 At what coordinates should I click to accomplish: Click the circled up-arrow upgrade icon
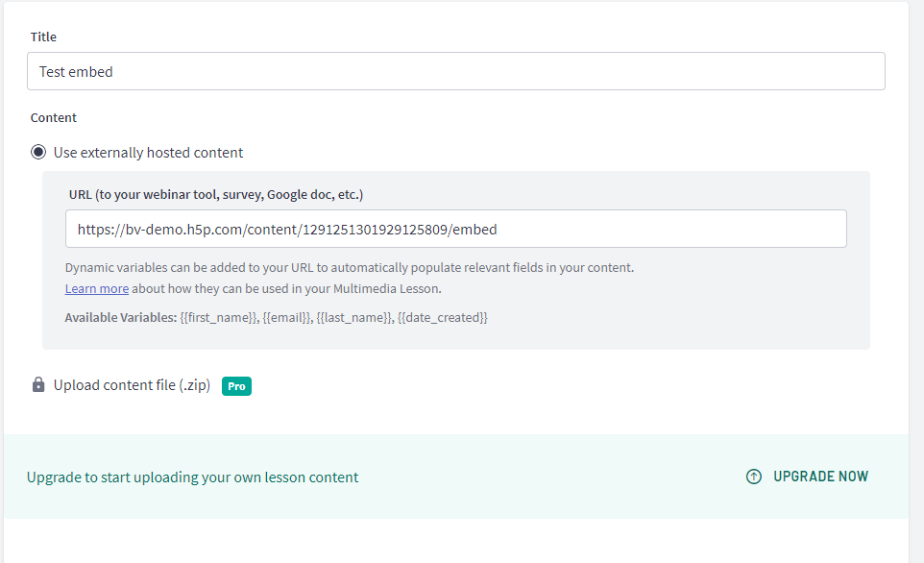tap(754, 477)
